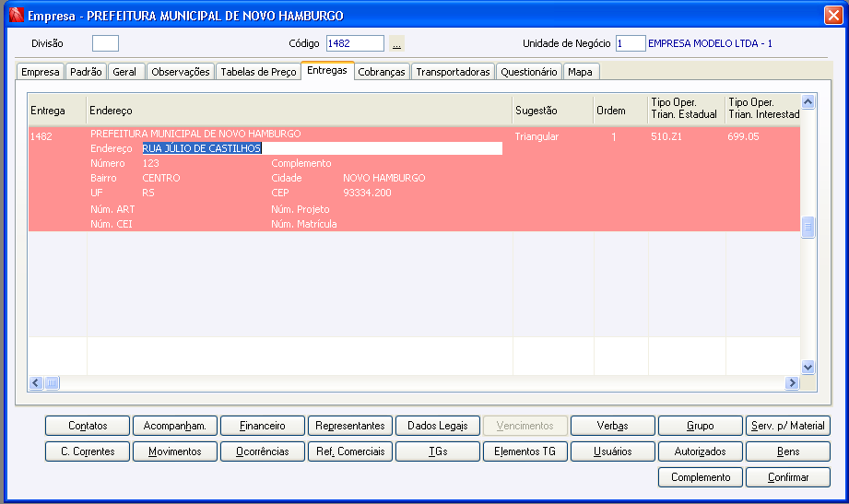Open Ocorrências
Screen dimensions: 849x504
(x=263, y=451)
